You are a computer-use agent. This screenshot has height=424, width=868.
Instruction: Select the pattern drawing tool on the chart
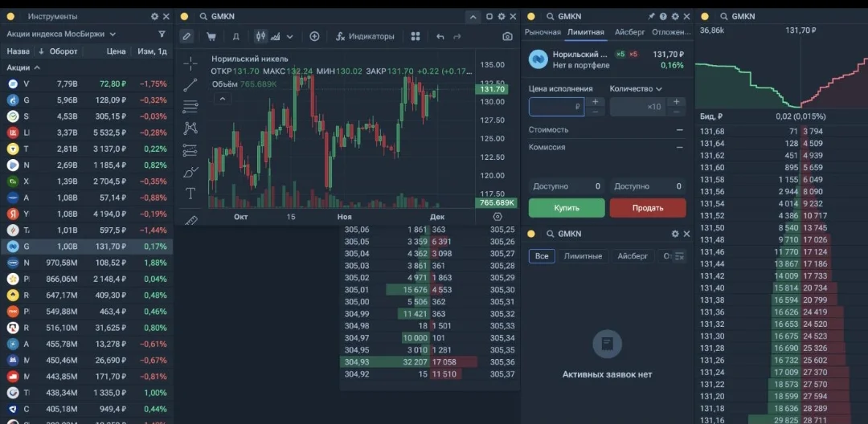190,128
